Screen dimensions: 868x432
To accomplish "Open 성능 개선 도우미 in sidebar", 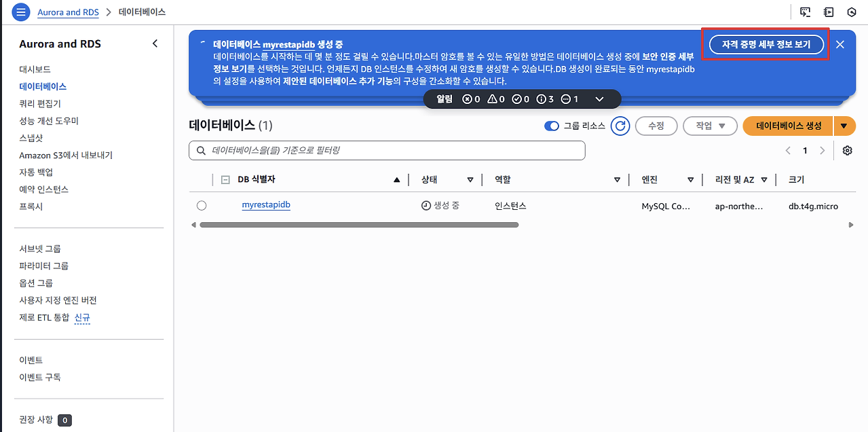I will coord(49,121).
